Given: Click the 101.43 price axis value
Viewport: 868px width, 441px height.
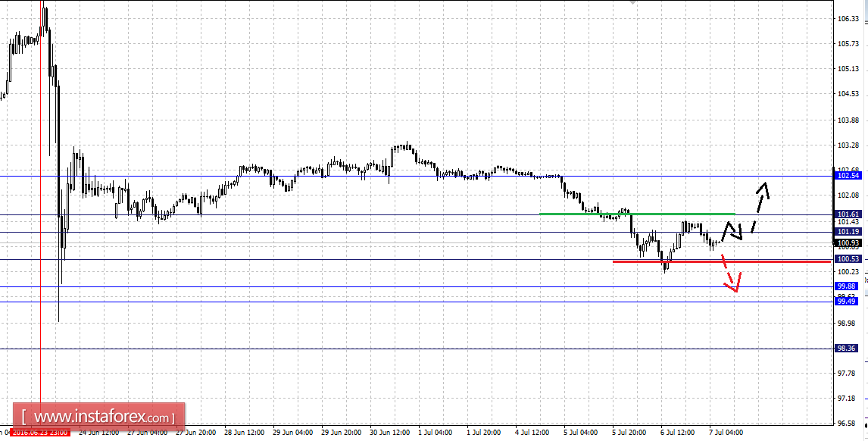Looking at the screenshot, I should coord(848,221).
